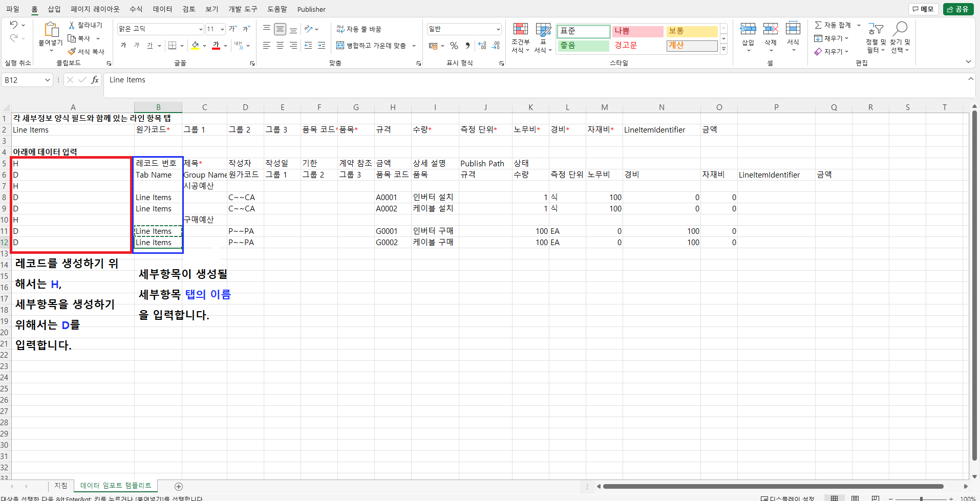
Task: Open the font name dropdown (맑은 고딕)
Action: 201,29
